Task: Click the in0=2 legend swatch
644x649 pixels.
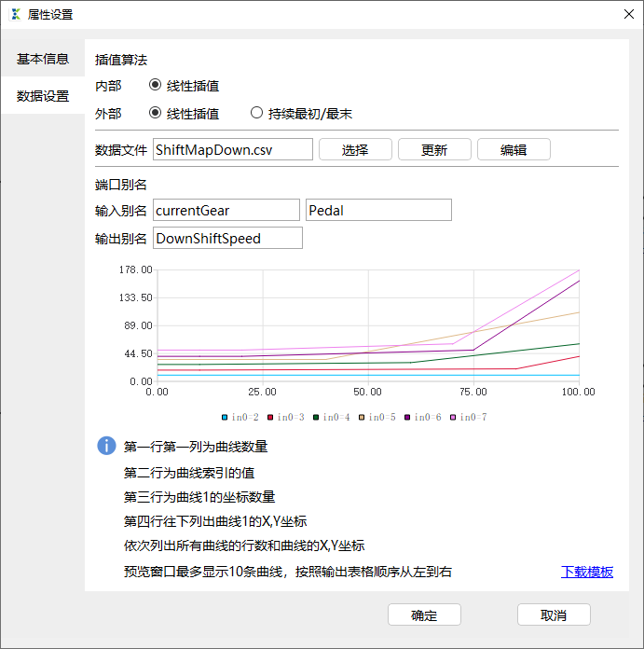Action: point(225,417)
